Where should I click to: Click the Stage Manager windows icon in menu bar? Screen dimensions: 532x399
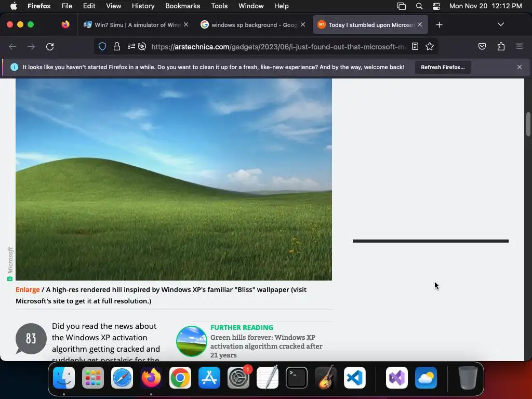tap(402, 6)
